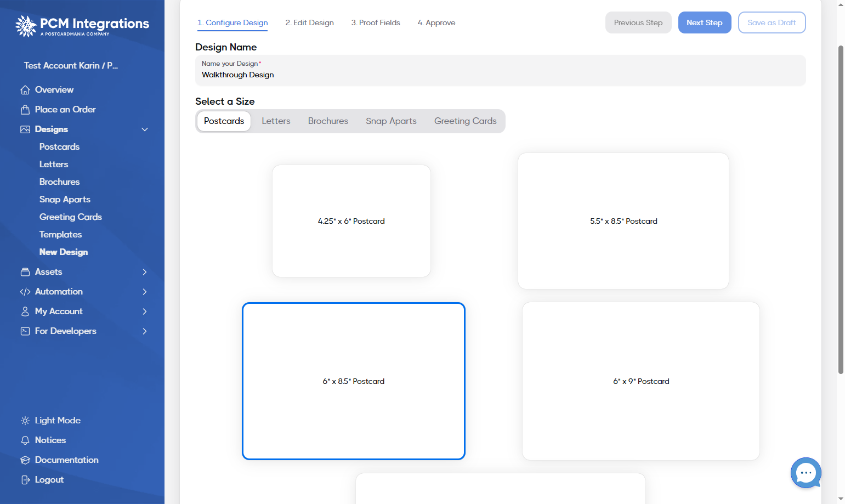Expand the Assets submenu arrow
Screen dimensions: 845x504
pos(145,272)
